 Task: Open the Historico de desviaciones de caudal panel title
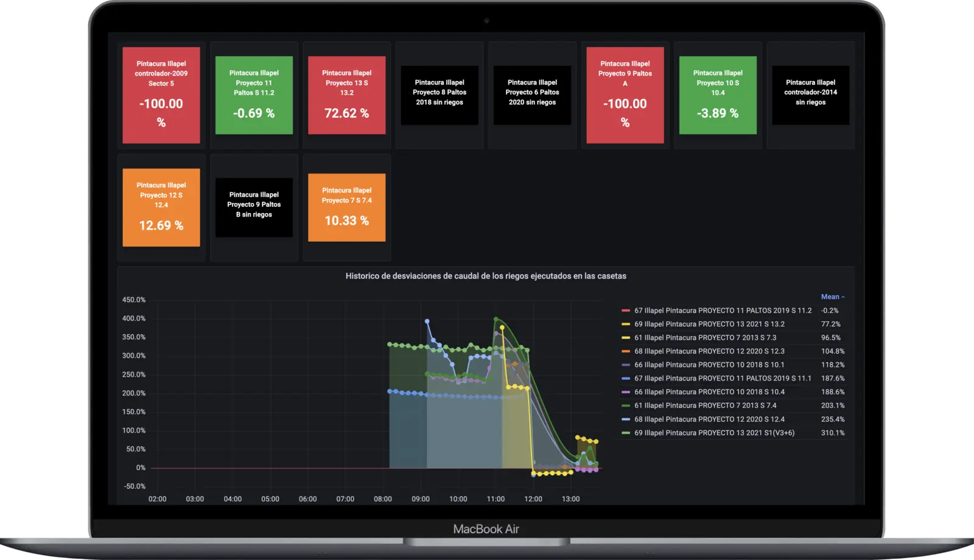coord(486,276)
